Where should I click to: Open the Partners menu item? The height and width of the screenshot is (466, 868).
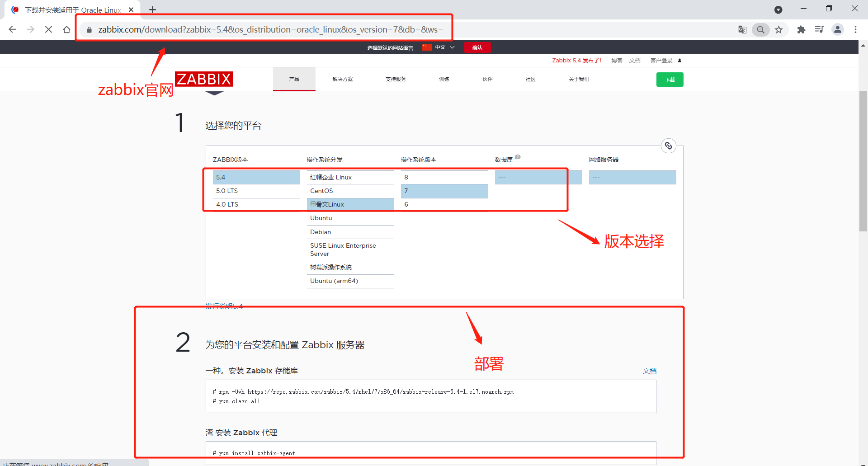487,79
